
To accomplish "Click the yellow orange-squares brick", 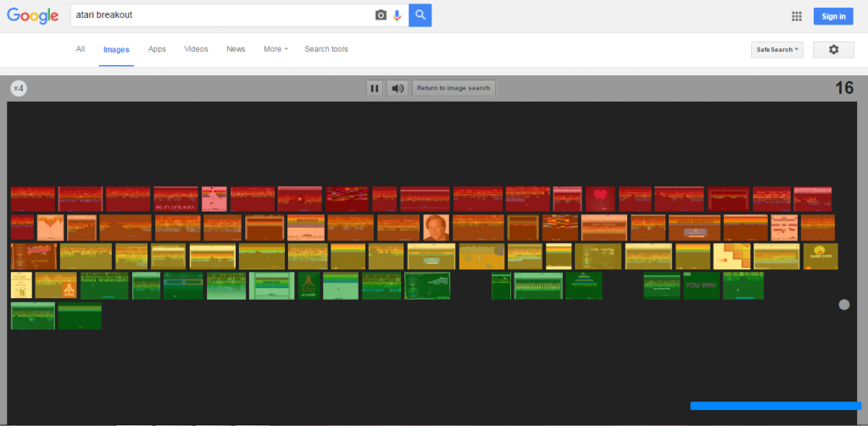I will (732, 256).
